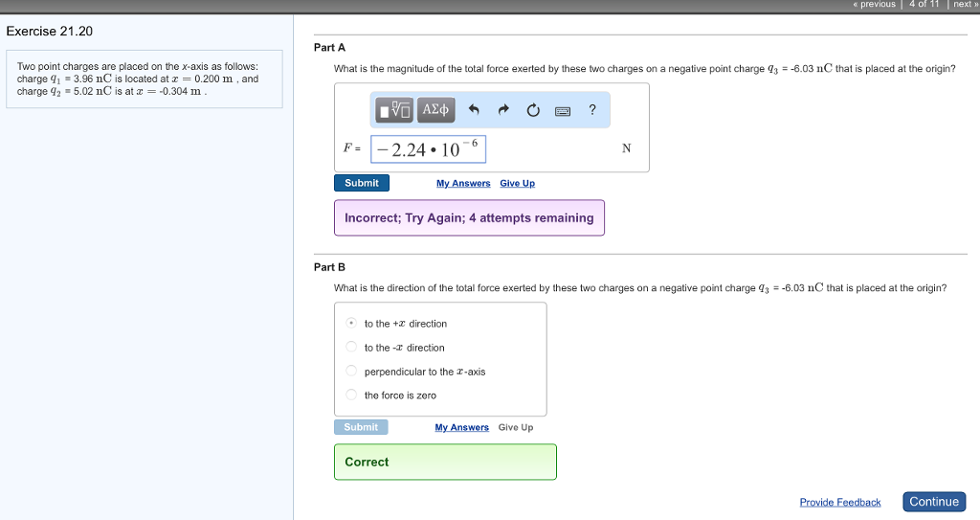Click the F answer input field
Viewport: 980px width, 520px height.
[x=428, y=149]
